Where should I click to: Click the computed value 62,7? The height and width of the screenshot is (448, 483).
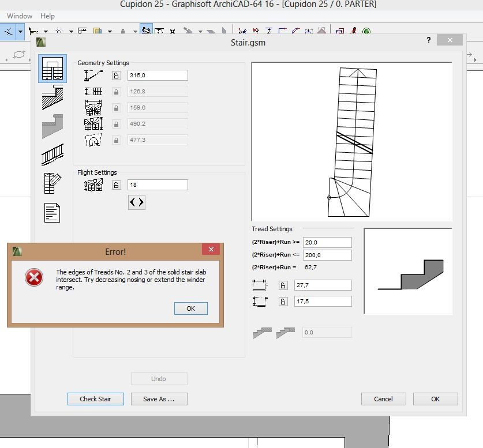point(310,268)
